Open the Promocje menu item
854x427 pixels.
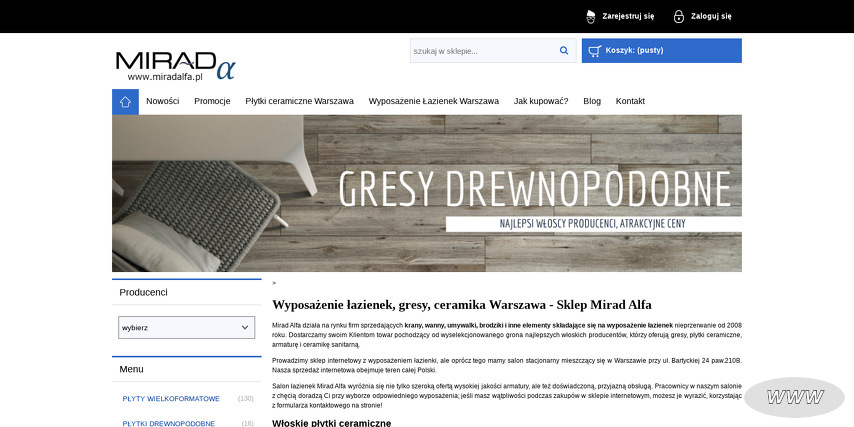pos(212,101)
